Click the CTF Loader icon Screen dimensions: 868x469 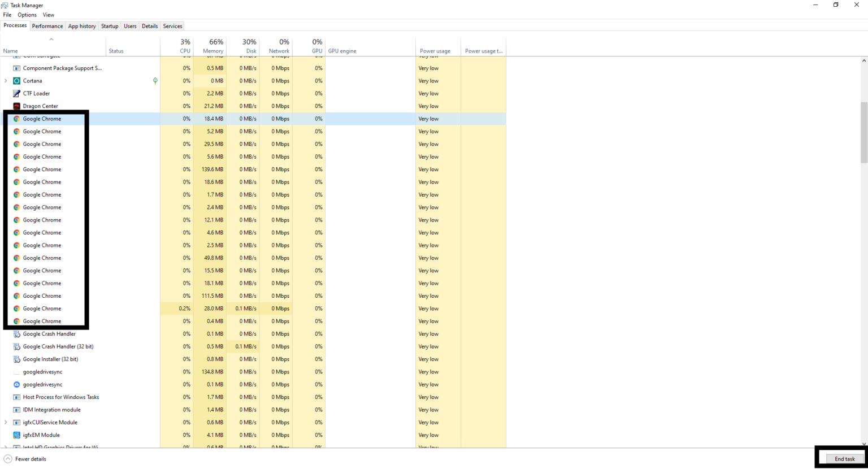pos(18,93)
